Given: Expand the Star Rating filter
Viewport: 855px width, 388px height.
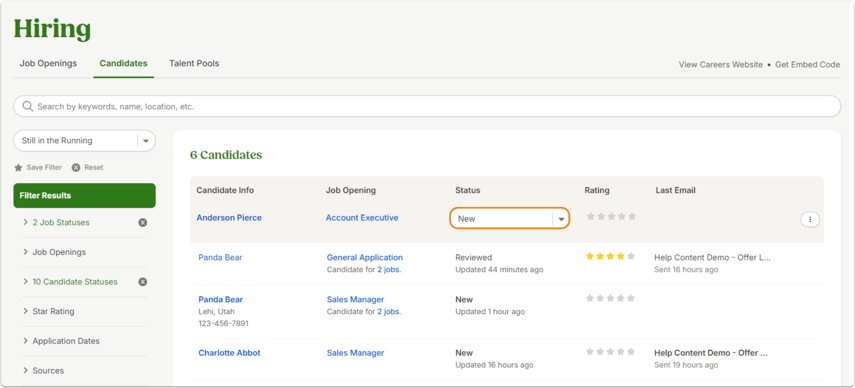Looking at the screenshot, I should coord(49,311).
